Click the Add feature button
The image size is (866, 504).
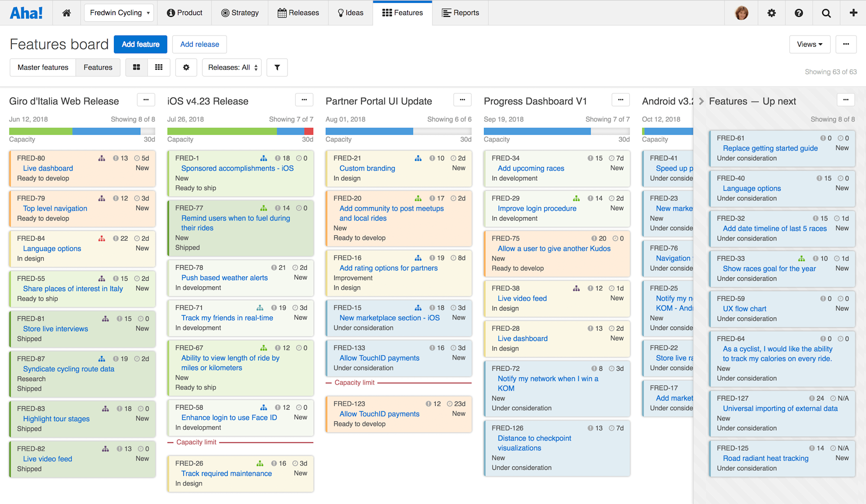pyautogui.click(x=140, y=44)
